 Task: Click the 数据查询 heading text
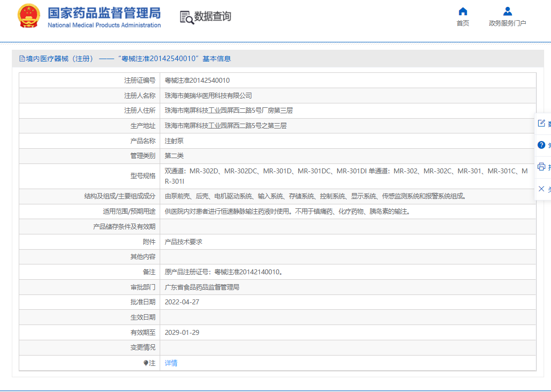(212, 17)
